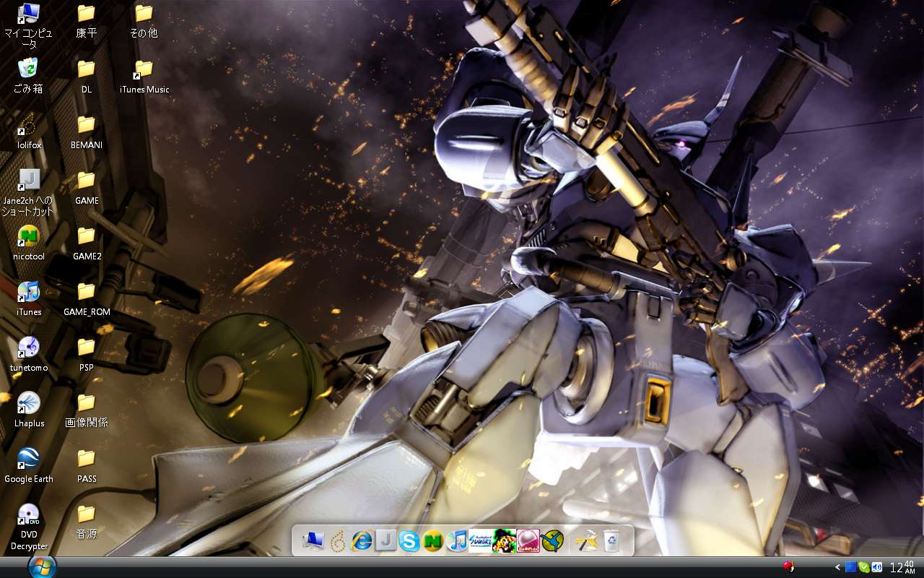This screenshot has height=578, width=924.
Task: Click the 12:40 AM taskbar clock
Action: point(902,567)
